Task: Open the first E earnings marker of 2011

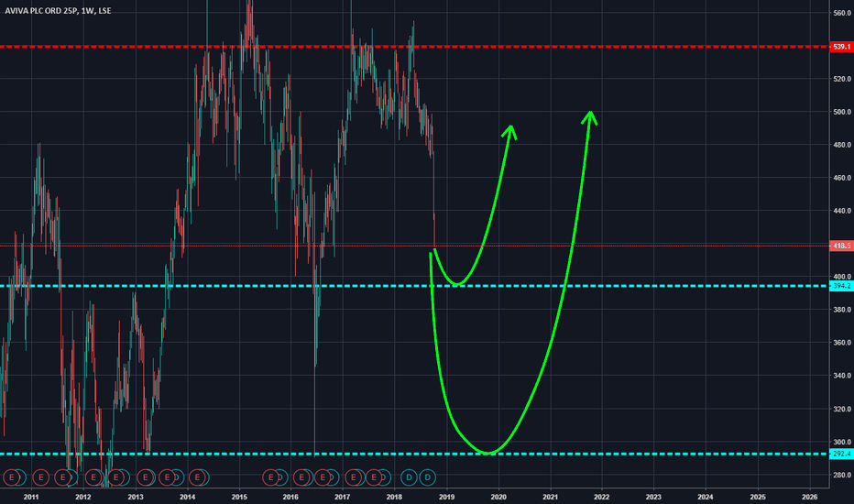Action: pos(41,477)
